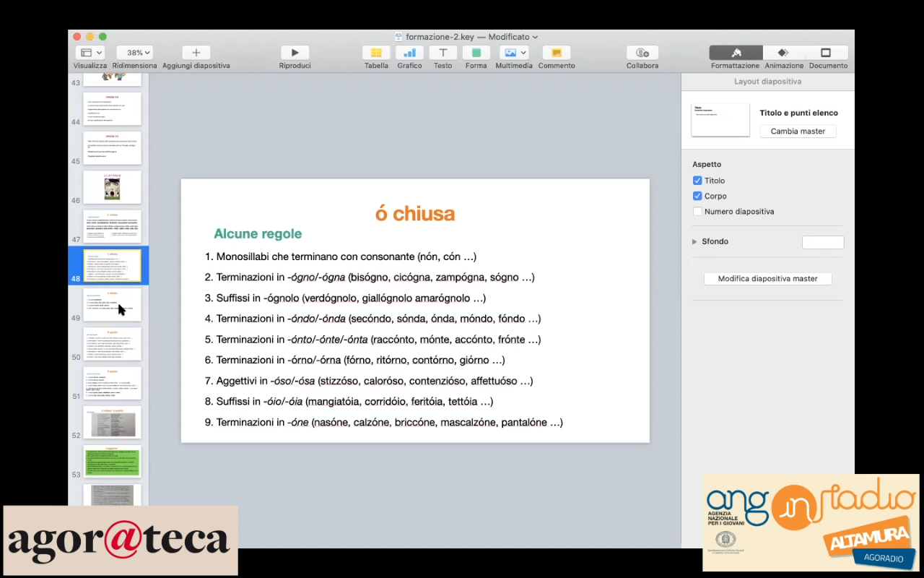Click the 'Titolo e punti elenco' layout name

pyautogui.click(x=798, y=113)
